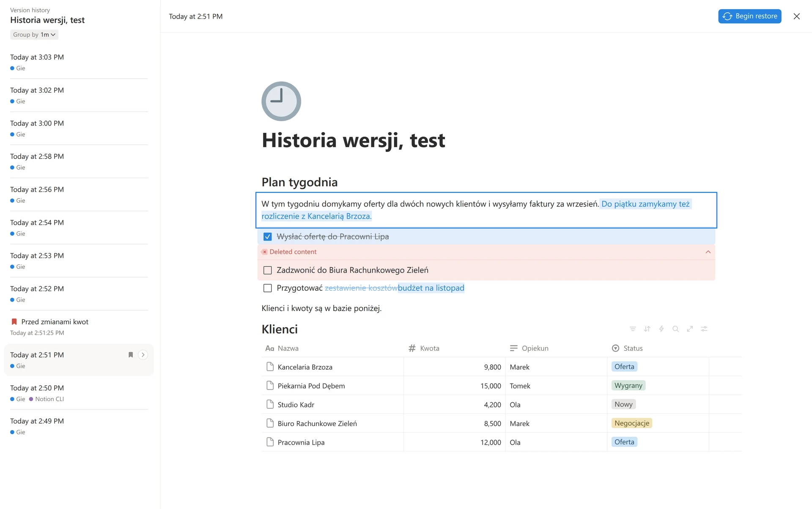This screenshot has width=812, height=509.
Task: Click the clock page icon
Action: pyautogui.click(x=281, y=101)
